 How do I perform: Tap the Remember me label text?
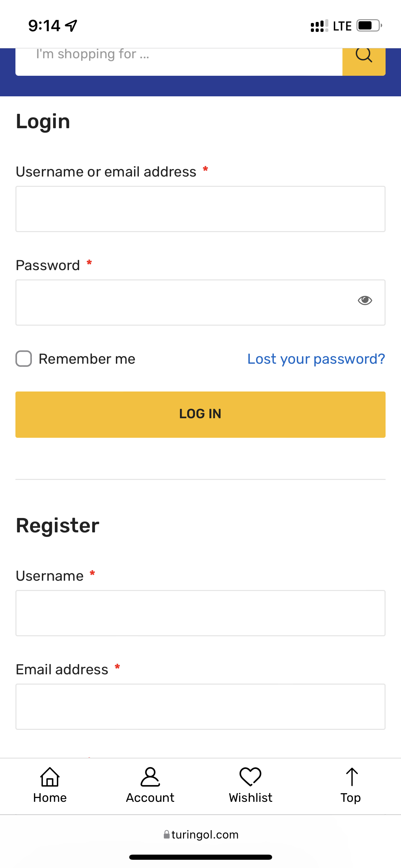point(87,359)
